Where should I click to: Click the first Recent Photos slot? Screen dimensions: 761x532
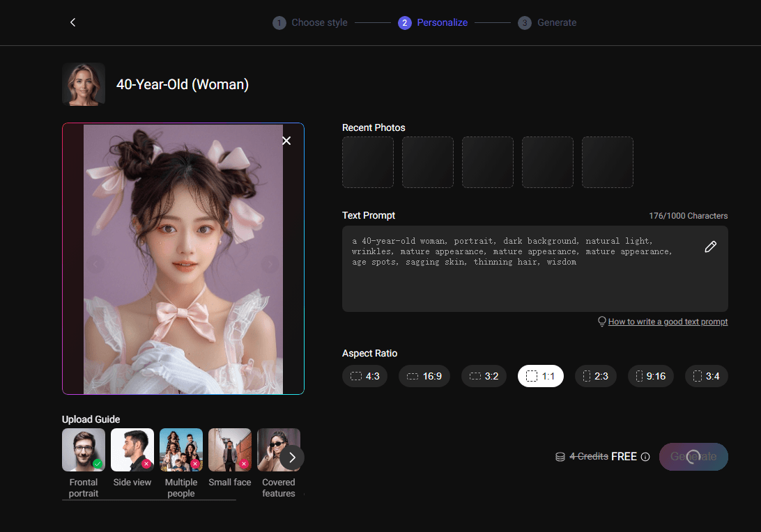[367, 162]
